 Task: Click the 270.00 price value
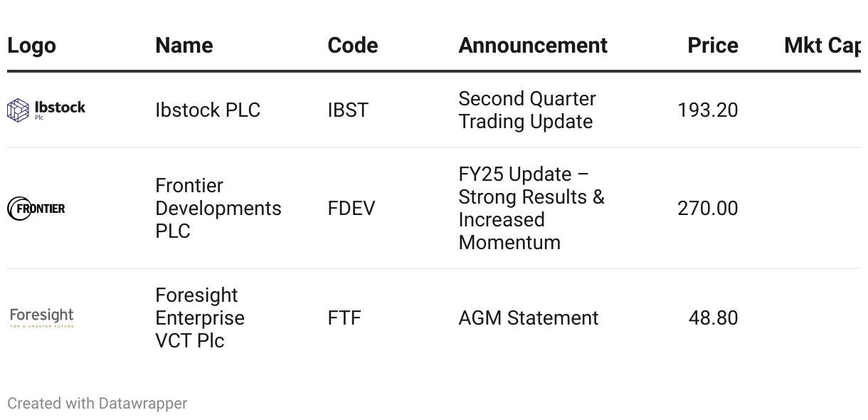(707, 209)
